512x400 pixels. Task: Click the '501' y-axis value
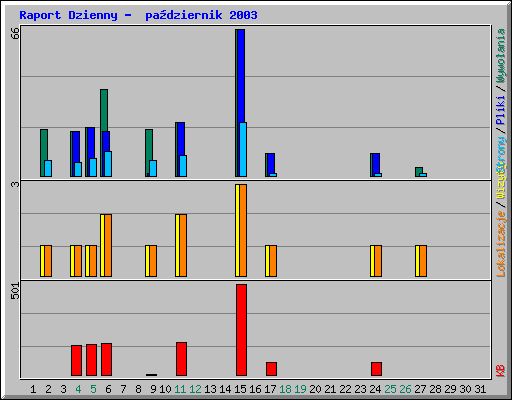pos(15,291)
